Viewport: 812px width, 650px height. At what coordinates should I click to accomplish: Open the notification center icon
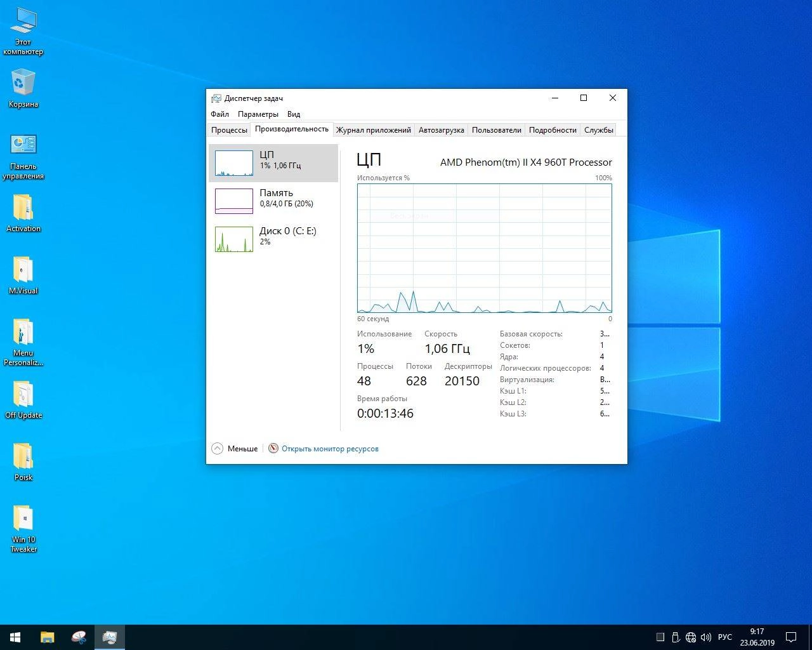coord(791,637)
